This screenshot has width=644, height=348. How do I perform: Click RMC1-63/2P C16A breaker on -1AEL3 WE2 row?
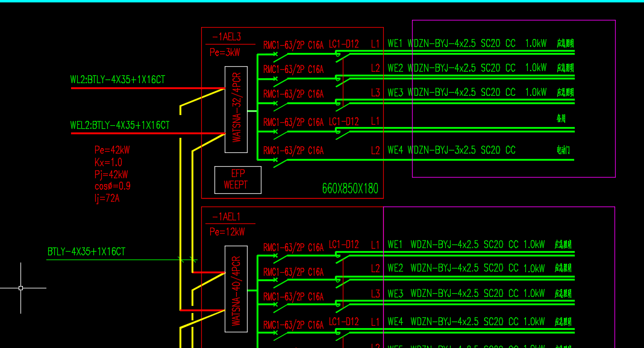[293, 69]
